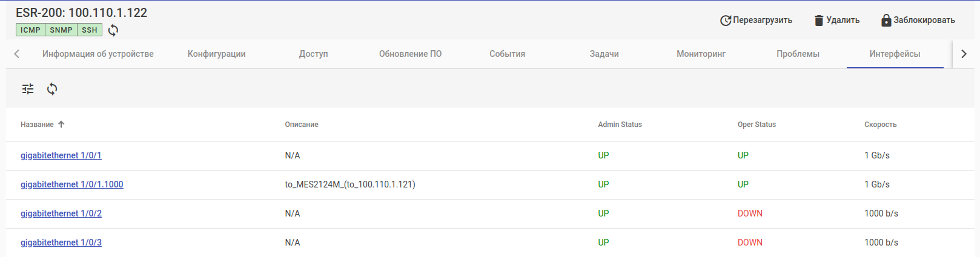Click the ICMP status badge
Screen dimensions: 980x257
click(x=30, y=30)
